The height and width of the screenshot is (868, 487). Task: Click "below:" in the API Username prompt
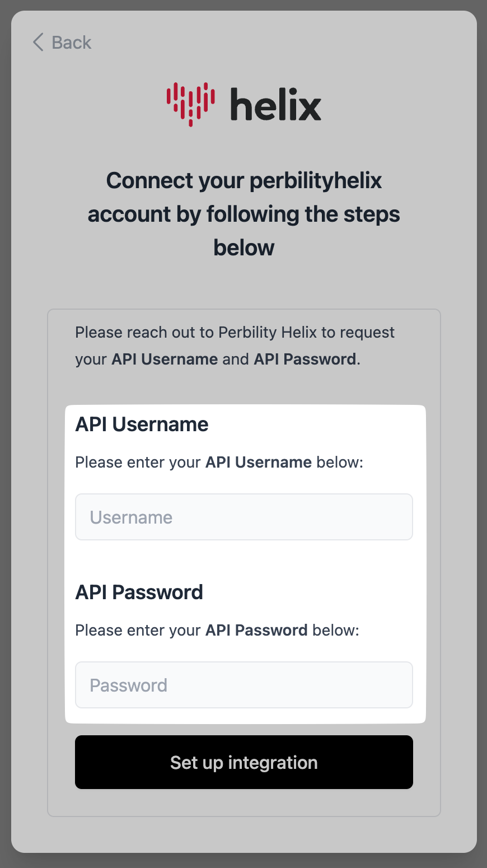coord(340,462)
